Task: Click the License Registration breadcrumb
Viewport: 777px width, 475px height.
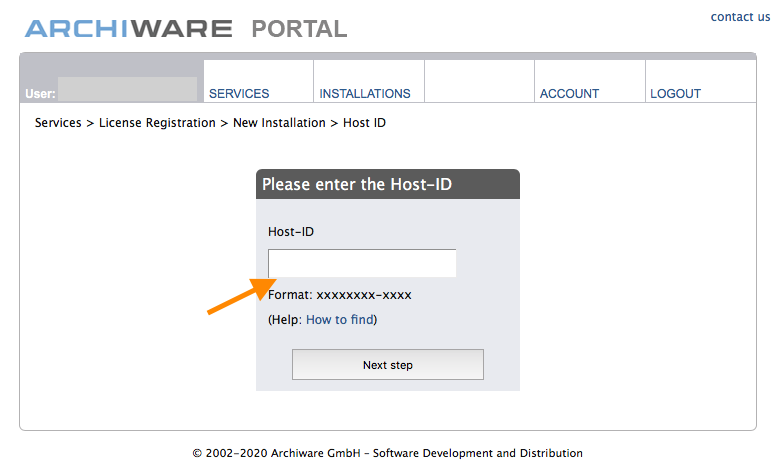Action: 157,123
